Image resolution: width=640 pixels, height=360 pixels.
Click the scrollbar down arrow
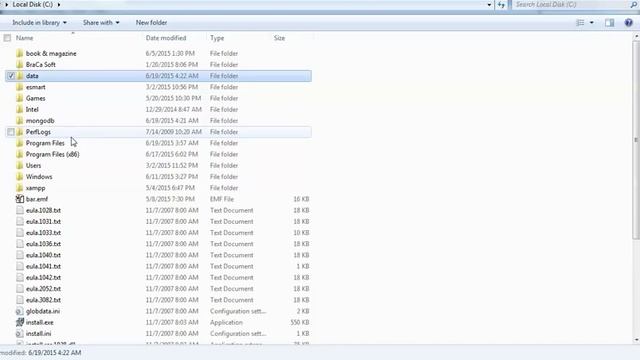[636, 340]
